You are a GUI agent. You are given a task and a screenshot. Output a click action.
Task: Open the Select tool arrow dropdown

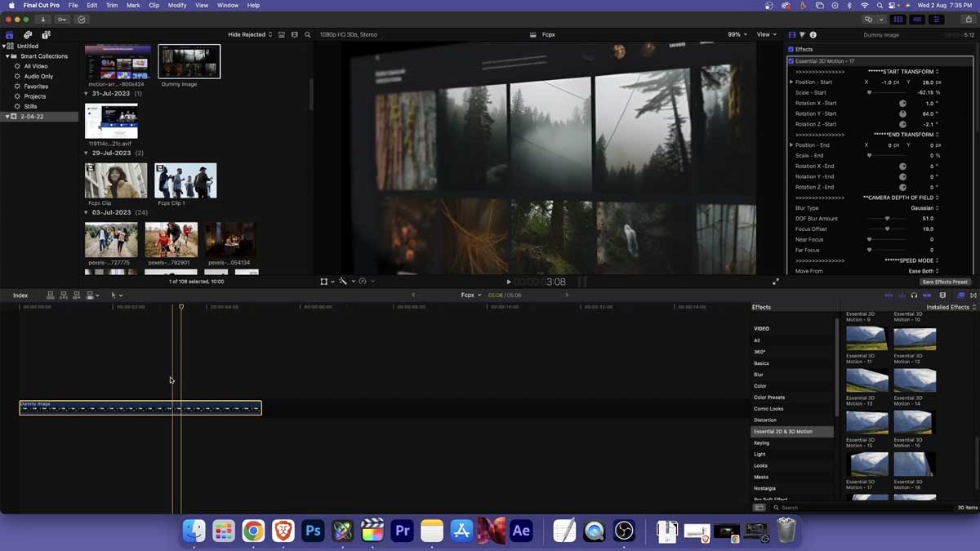tap(116, 295)
